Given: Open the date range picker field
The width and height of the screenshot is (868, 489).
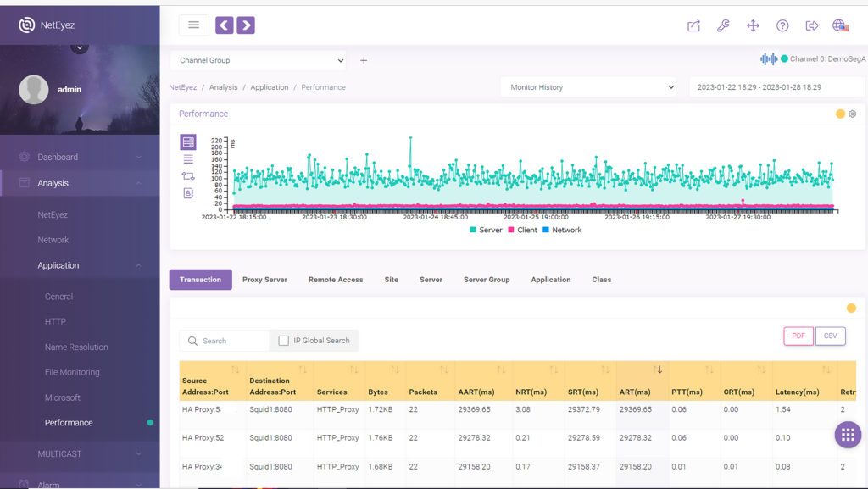Looking at the screenshot, I should [777, 86].
